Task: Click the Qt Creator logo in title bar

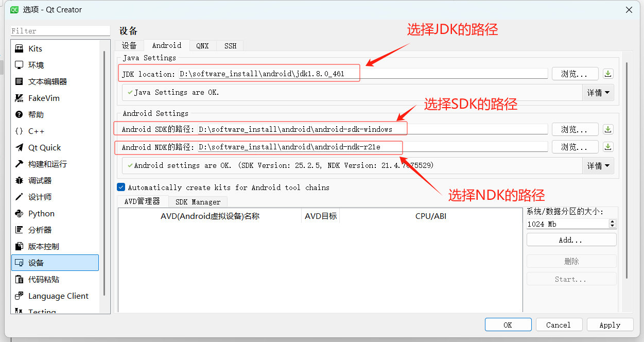Action: click(14, 9)
